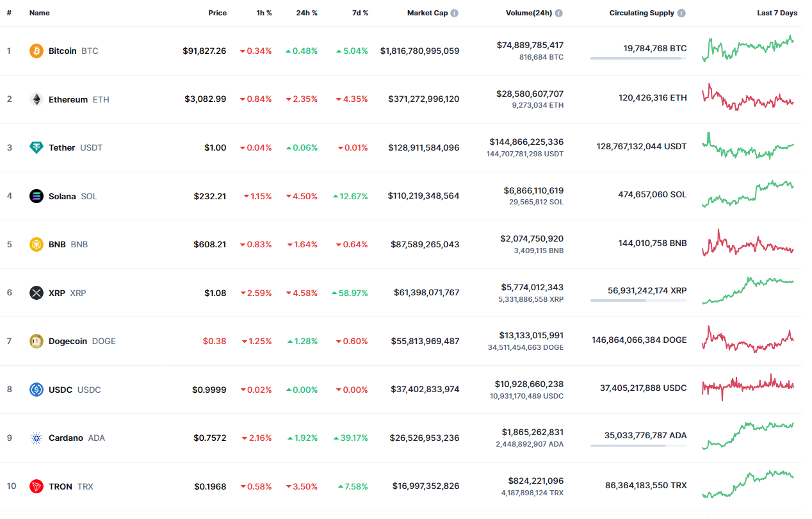Sort by Circulating Supply column header

point(642,13)
